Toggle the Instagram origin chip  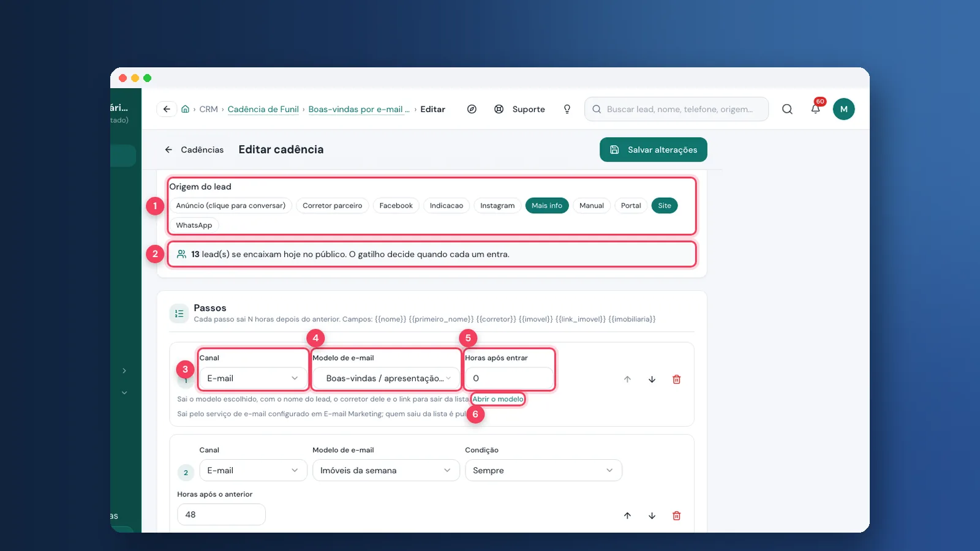(x=497, y=206)
